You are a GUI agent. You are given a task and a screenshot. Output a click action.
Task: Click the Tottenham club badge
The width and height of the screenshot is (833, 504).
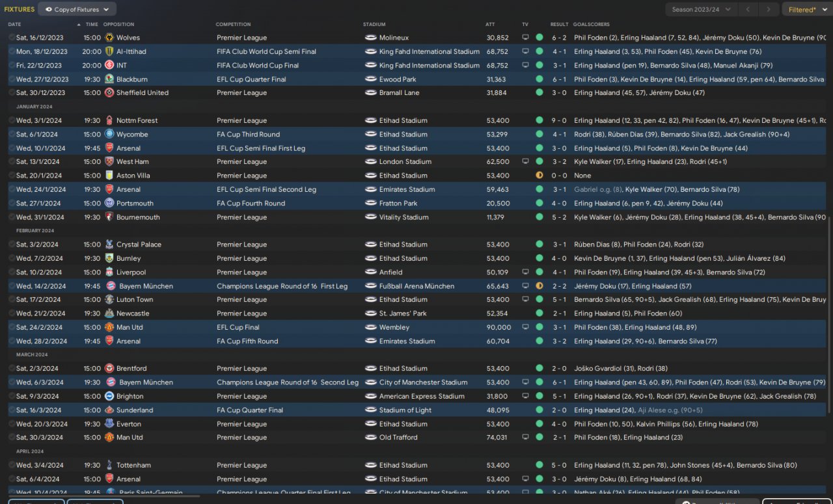[109, 466]
